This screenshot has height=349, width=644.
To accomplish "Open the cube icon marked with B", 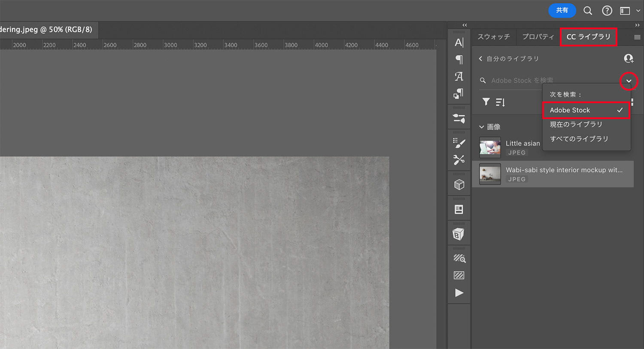I will pos(459,235).
